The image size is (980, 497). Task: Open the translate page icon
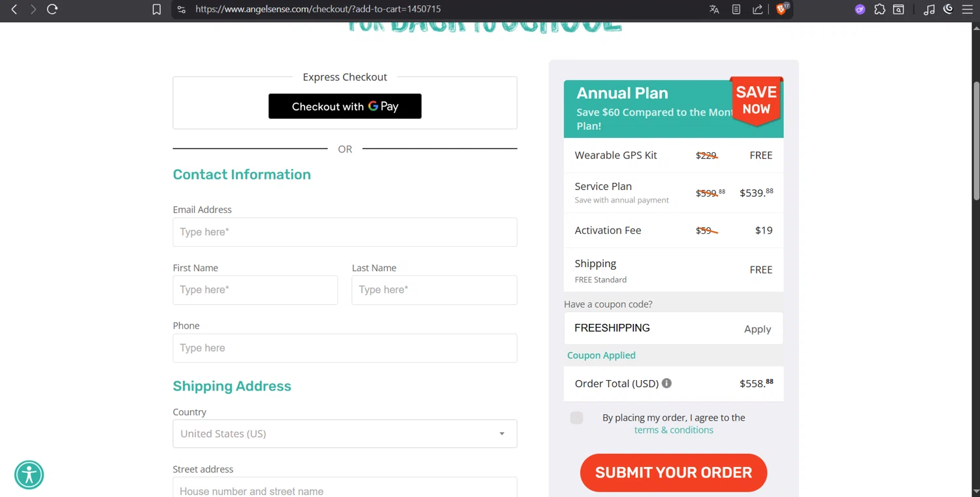(714, 9)
